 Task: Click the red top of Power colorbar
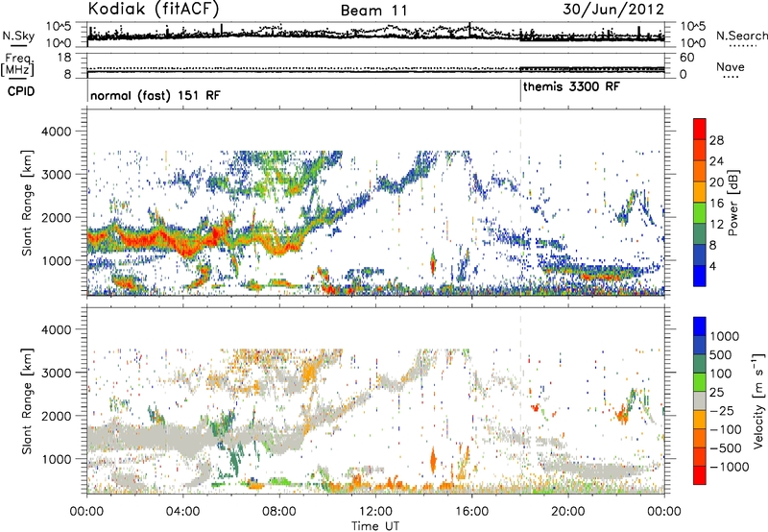(700, 127)
